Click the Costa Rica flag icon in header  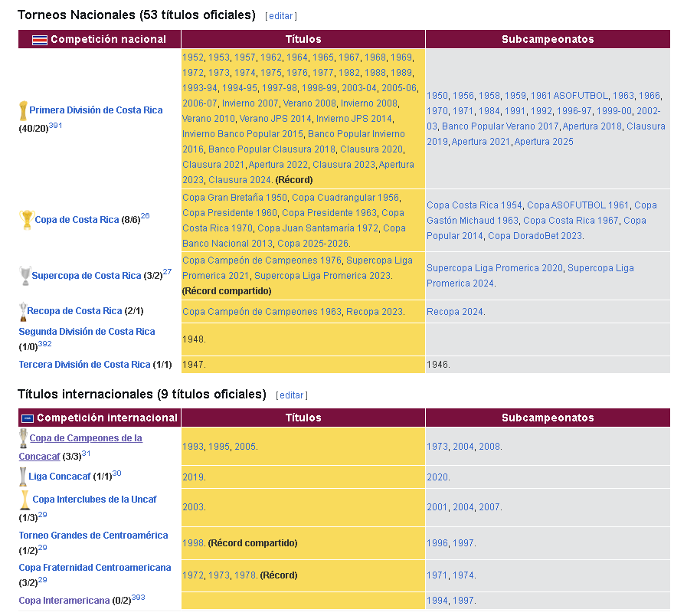(40, 40)
